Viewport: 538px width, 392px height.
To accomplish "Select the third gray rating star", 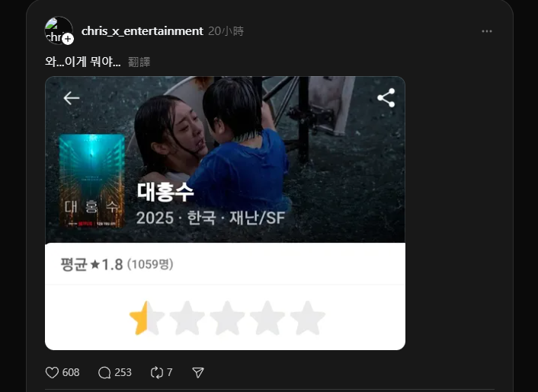I will (x=227, y=318).
